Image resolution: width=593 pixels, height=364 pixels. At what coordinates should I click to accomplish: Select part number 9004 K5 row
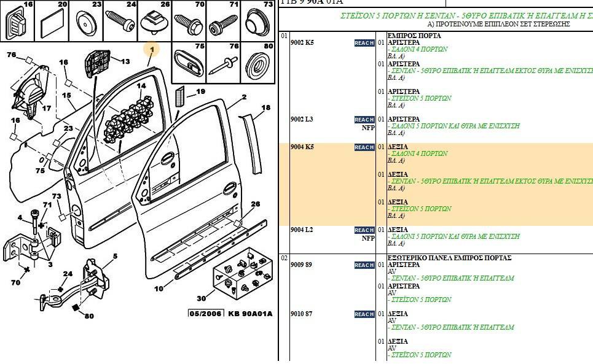click(436, 185)
